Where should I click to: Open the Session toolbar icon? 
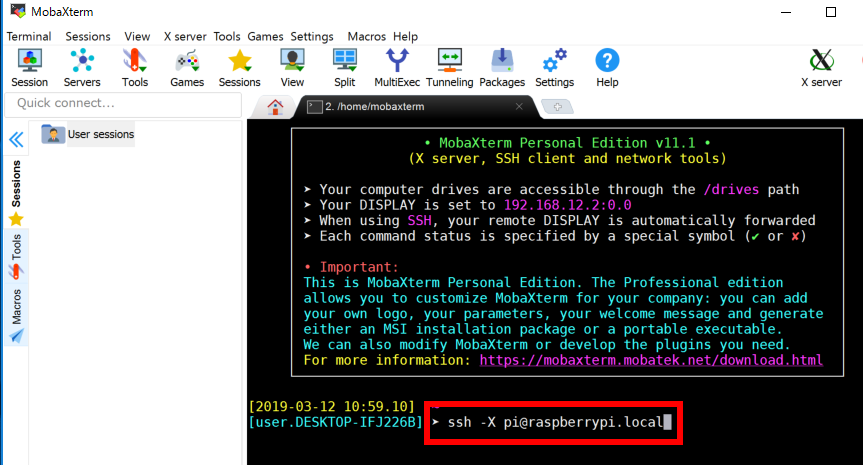click(30, 68)
